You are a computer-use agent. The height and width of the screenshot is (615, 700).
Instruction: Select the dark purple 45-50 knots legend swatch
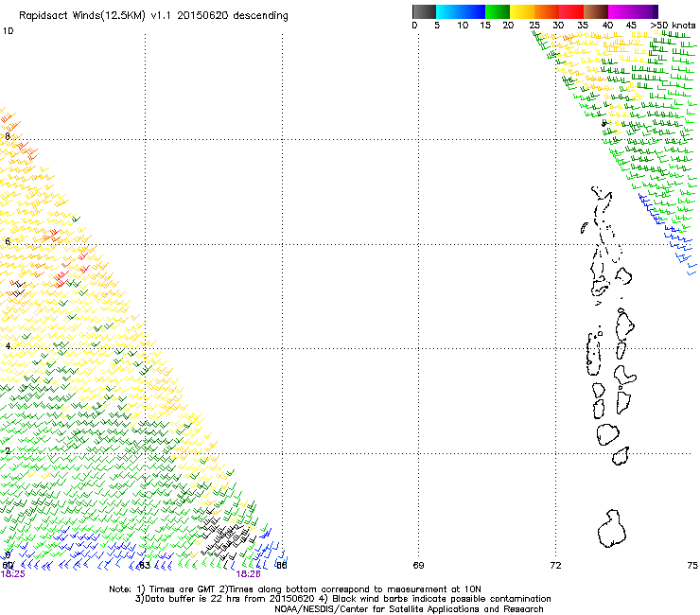pos(645,11)
